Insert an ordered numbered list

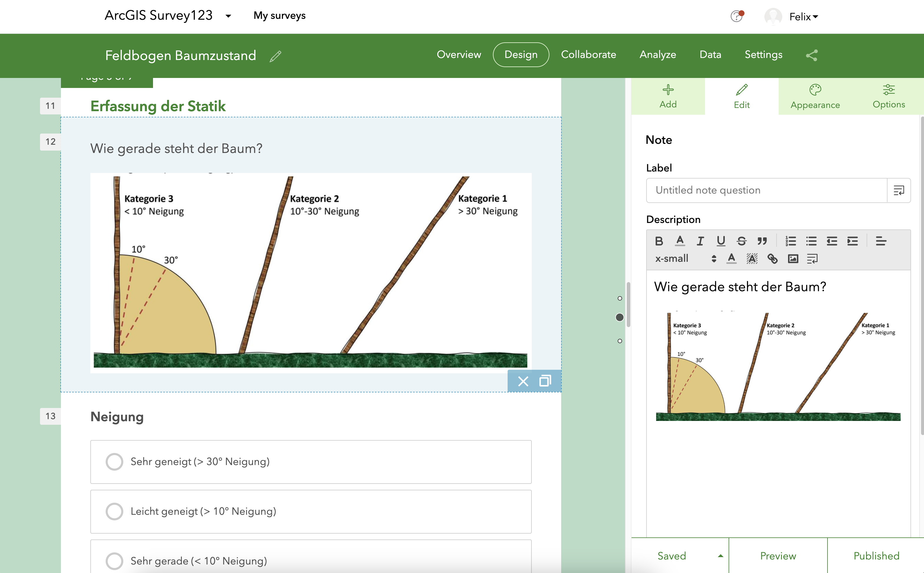pyautogui.click(x=791, y=241)
